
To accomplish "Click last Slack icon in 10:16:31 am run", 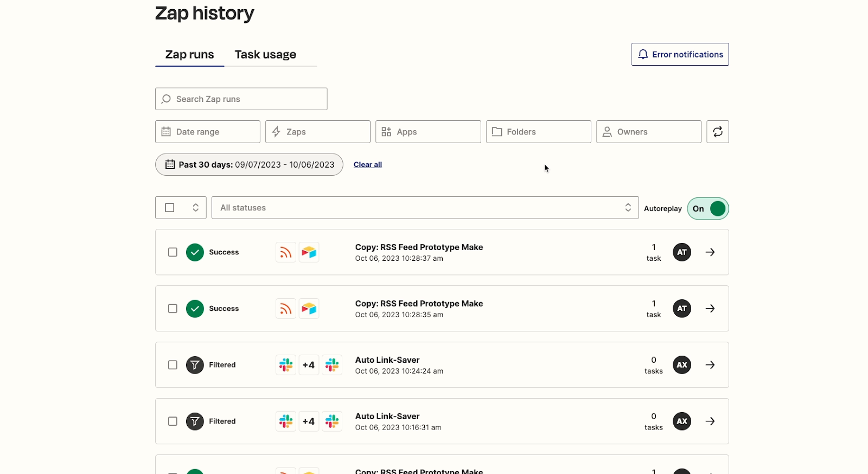I will click(332, 421).
